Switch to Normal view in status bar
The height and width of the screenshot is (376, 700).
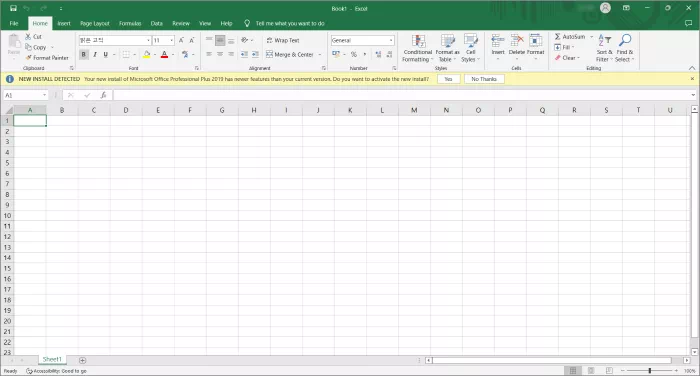pos(573,371)
